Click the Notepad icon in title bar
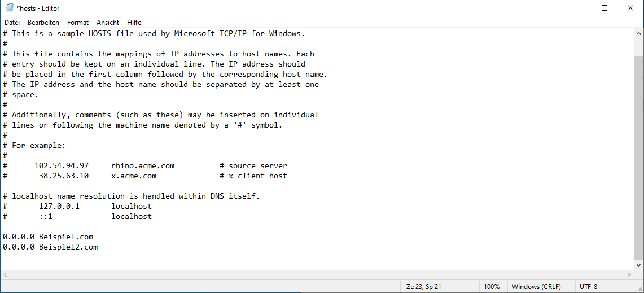The width and height of the screenshot is (644, 293). point(9,8)
